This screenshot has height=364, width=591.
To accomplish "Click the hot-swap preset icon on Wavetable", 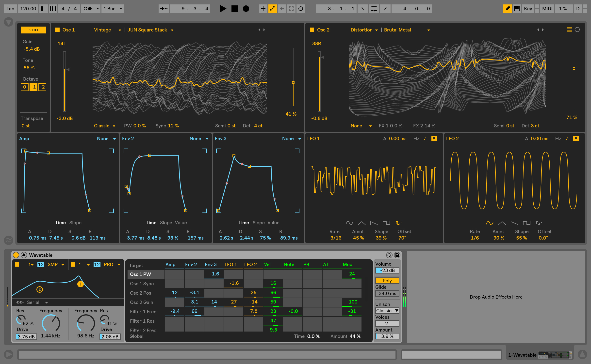I will coord(389,255).
